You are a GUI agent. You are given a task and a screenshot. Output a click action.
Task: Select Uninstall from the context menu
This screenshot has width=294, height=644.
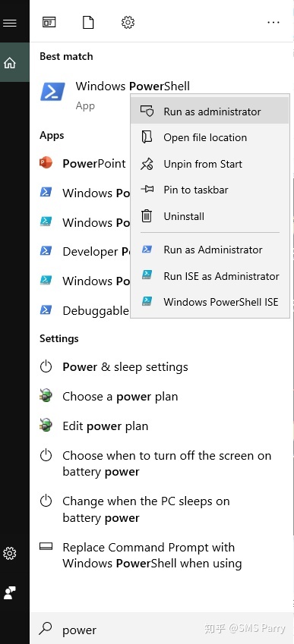coord(210,216)
